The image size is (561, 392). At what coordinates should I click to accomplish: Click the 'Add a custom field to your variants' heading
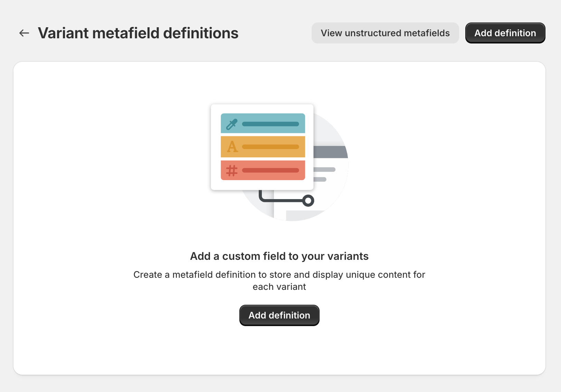tap(279, 256)
